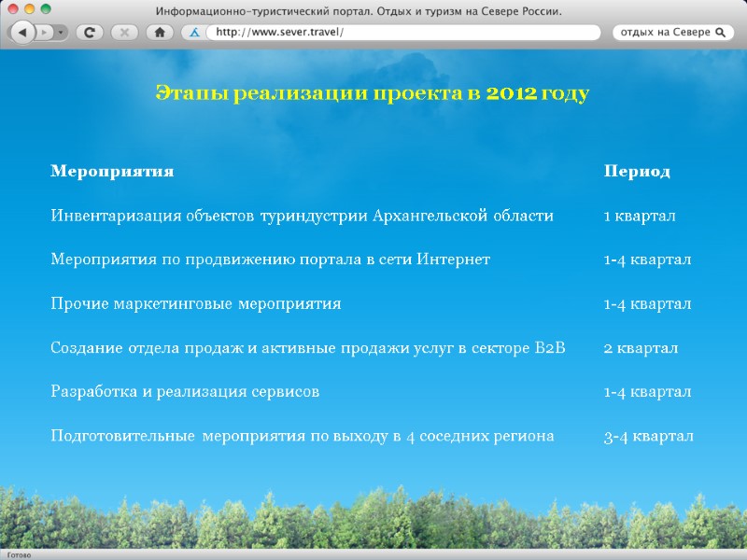
Task: Click the Период column header
Action: pyautogui.click(x=637, y=171)
